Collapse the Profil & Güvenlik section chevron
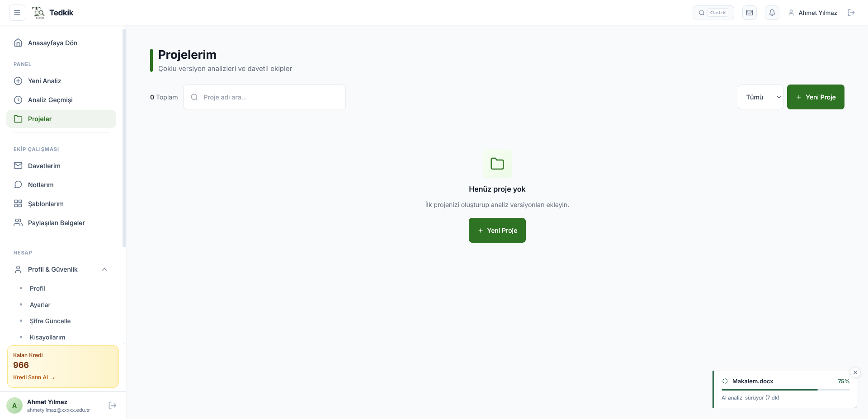Image resolution: width=868 pixels, height=419 pixels. 104,269
